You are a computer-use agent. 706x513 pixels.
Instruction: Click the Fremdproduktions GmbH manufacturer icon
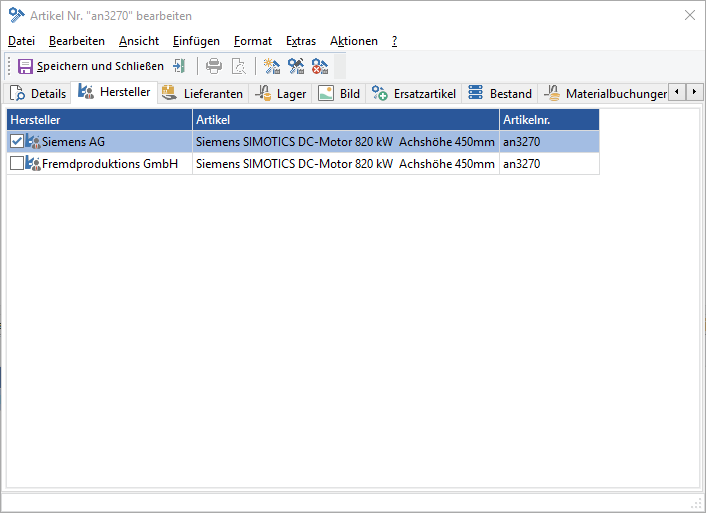click(33, 163)
